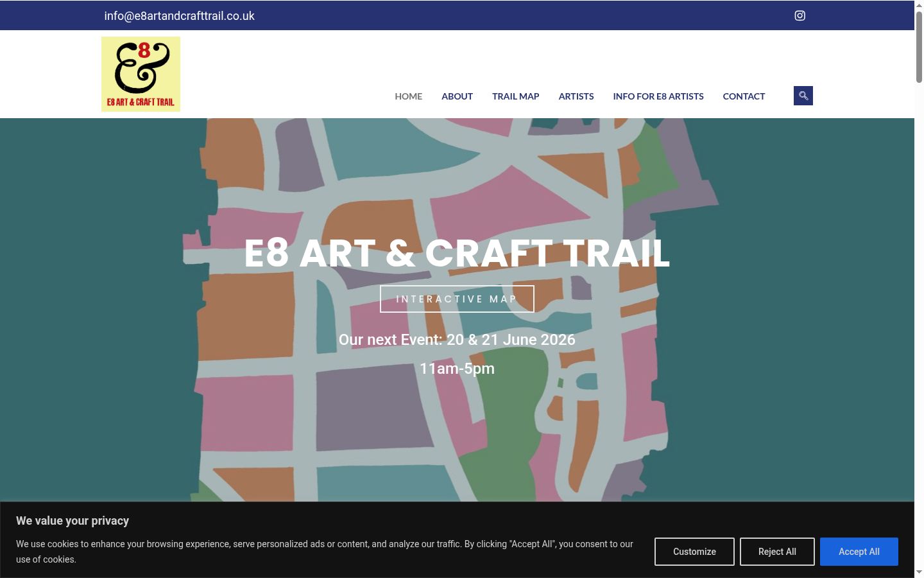This screenshot has height=578, width=924.
Task: Click the info@e8artandcrafttrail.co.uk email link
Action: coord(180,16)
